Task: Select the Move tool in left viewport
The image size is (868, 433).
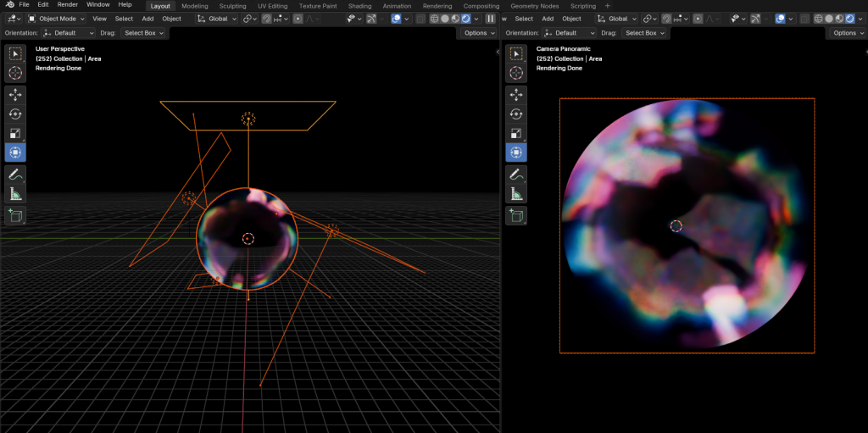Action: (16, 94)
